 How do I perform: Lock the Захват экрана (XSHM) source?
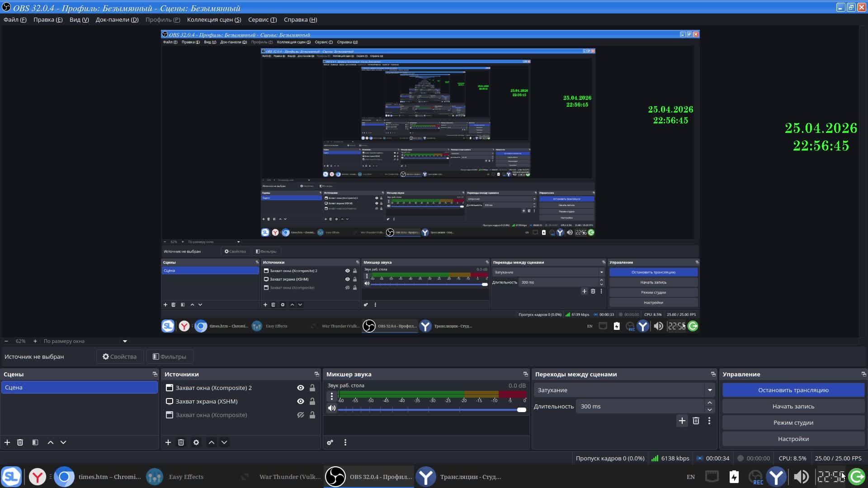coord(312,401)
